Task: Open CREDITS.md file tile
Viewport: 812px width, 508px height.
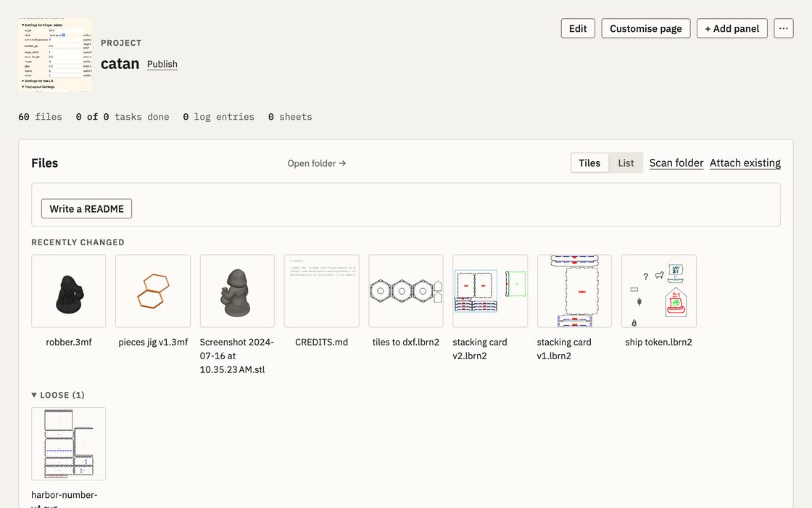Action: (x=322, y=291)
